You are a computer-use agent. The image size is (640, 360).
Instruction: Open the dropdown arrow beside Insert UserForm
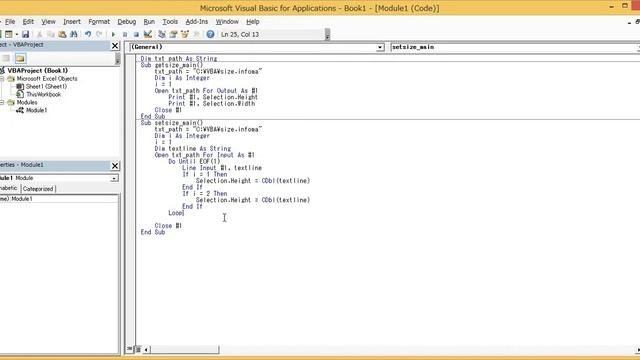17,34
